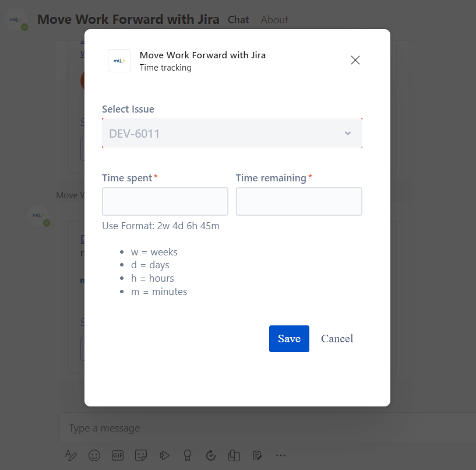Send Praise to a teammate
Screen dimensions: 476x470
click(x=187, y=455)
